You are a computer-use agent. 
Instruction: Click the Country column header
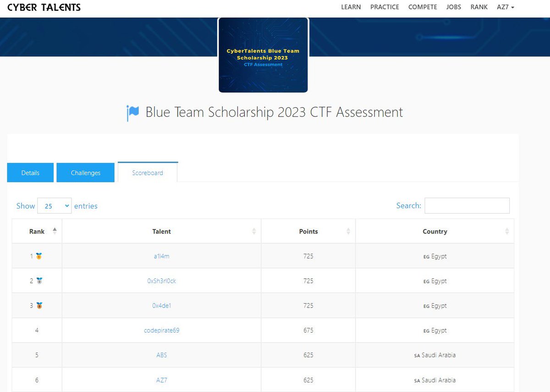[x=435, y=231]
